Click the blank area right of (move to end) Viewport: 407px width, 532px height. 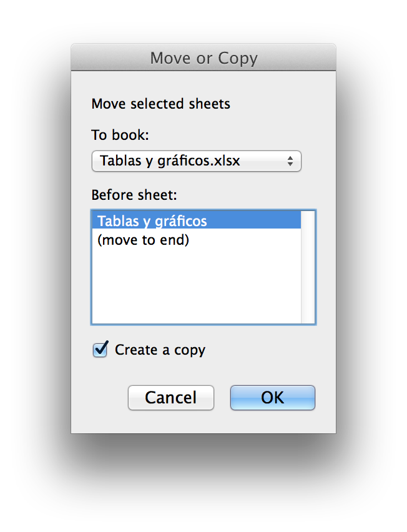point(250,240)
